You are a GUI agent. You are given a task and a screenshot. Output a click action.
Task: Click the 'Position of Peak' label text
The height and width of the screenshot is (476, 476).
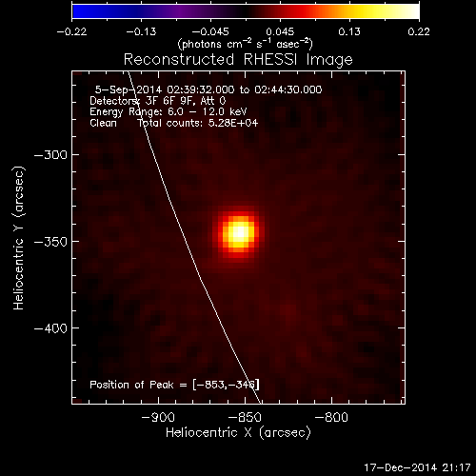coord(131,385)
